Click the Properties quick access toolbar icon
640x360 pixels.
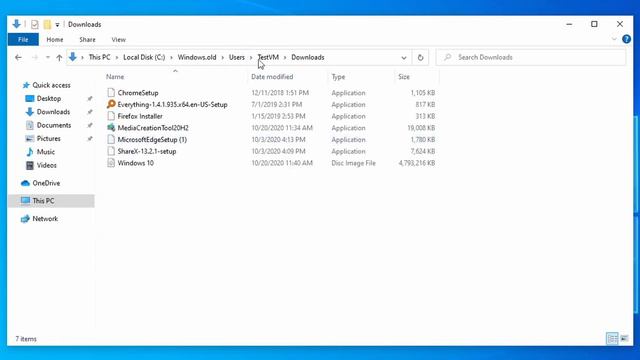click(x=35, y=24)
